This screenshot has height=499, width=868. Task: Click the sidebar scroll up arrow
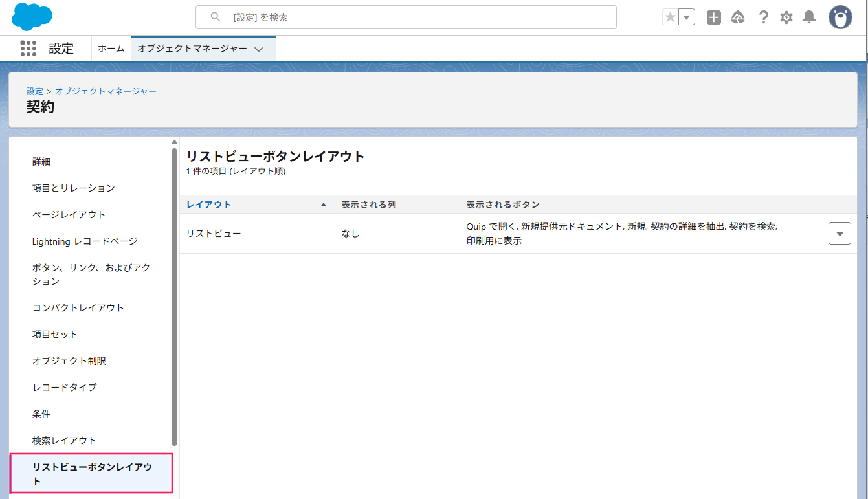(x=174, y=142)
